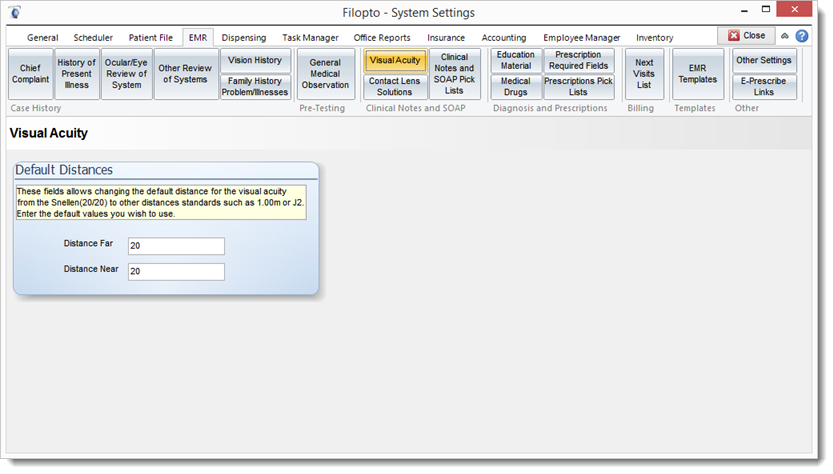Screen dimensions: 833x474
Task: Collapse the ribbon using the small up-arrow icon
Action: tap(785, 36)
